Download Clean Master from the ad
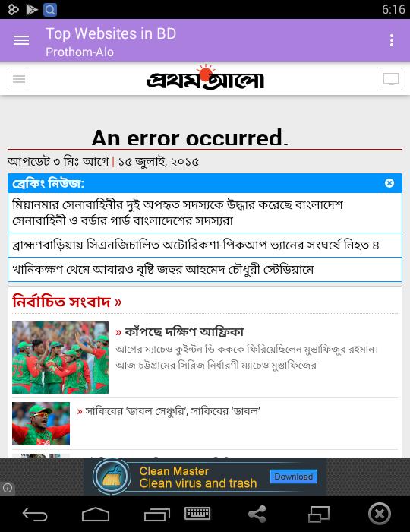This screenshot has height=532, width=410. click(x=293, y=477)
